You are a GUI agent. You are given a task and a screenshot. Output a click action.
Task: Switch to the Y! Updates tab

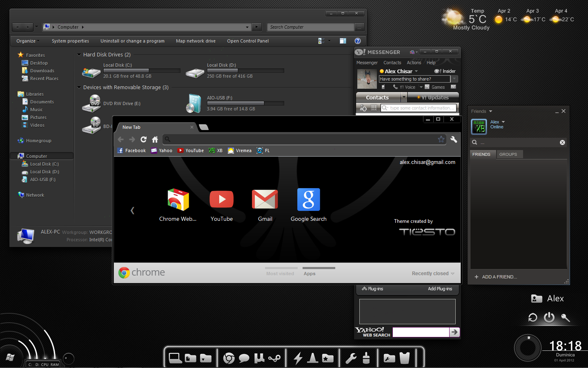[x=433, y=97]
